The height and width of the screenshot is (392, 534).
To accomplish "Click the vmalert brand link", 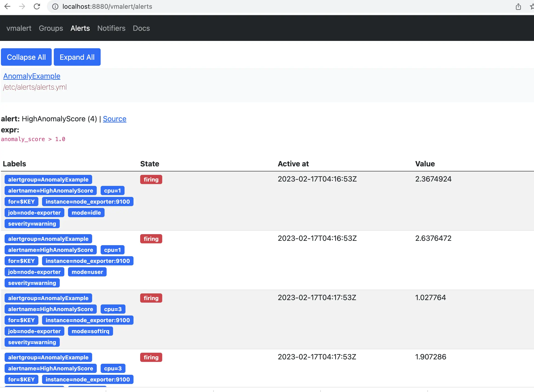I will click(19, 28).
